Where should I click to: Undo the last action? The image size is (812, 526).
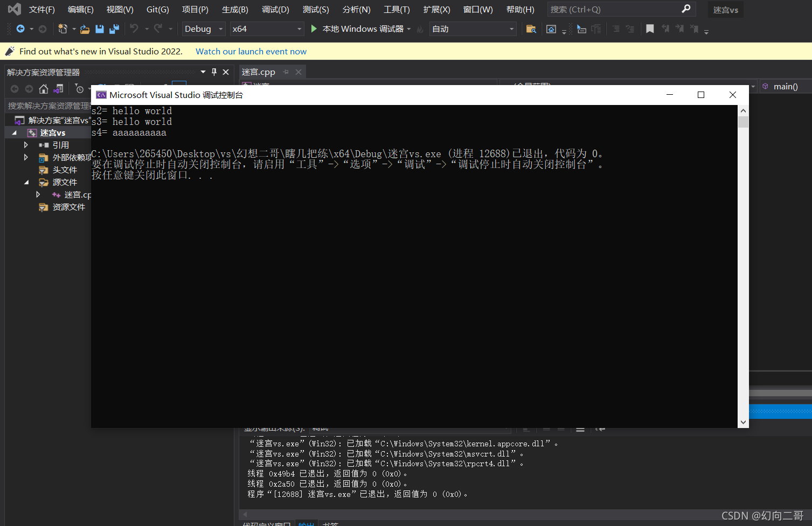[x=134, y=29]
